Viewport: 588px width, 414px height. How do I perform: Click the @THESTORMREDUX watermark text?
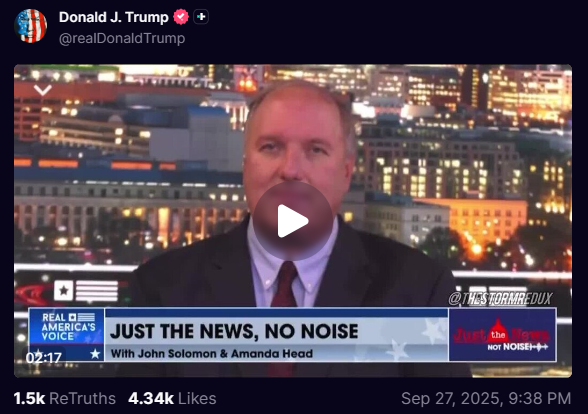(x=501, y=299)
